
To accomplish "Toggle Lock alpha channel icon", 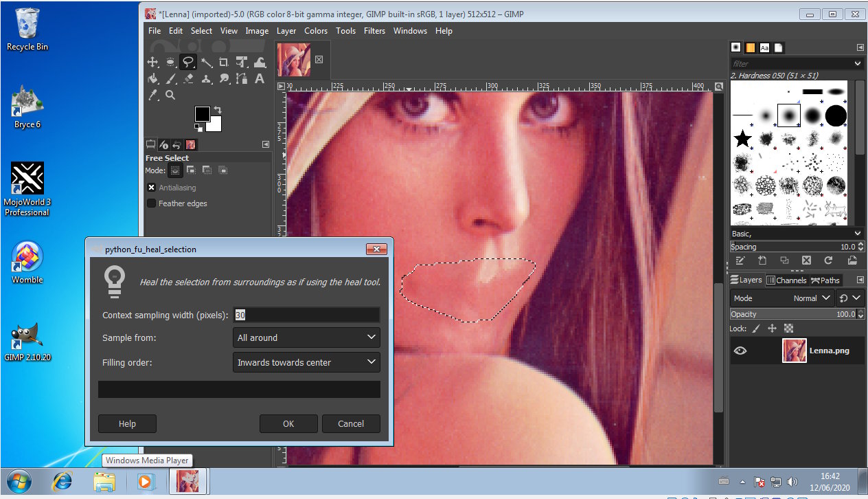I will coord(788,329).
